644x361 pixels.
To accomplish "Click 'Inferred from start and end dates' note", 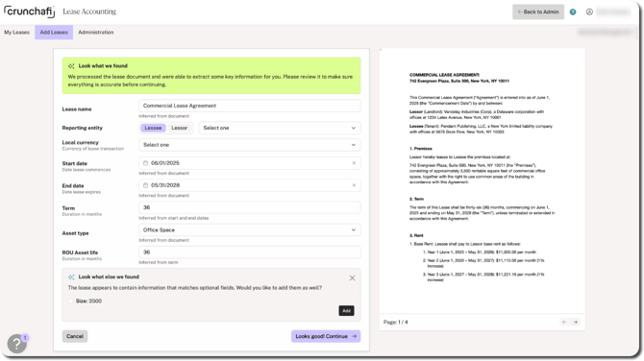I will tap(174, 218).
